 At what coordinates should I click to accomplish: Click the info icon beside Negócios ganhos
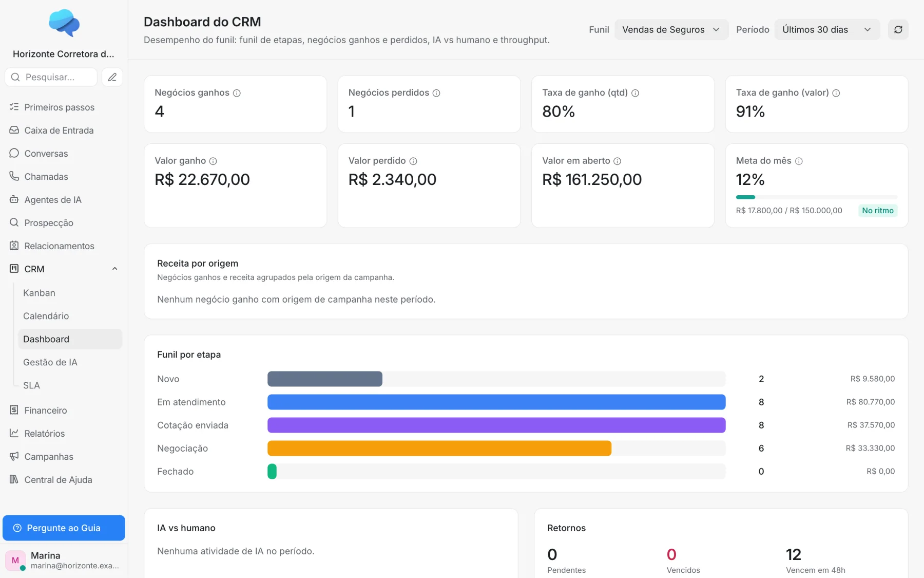click(x=237, y=93)
